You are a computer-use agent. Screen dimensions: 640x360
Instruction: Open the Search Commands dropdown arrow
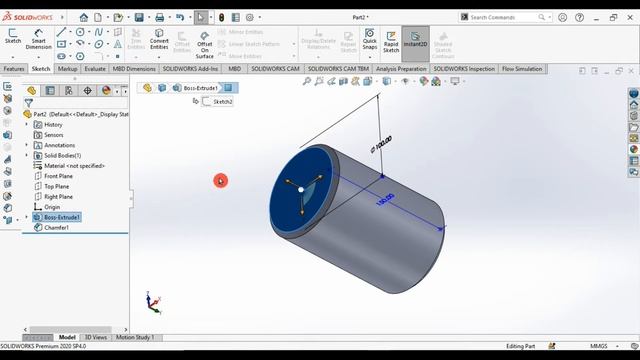click(x=549, y=18)
